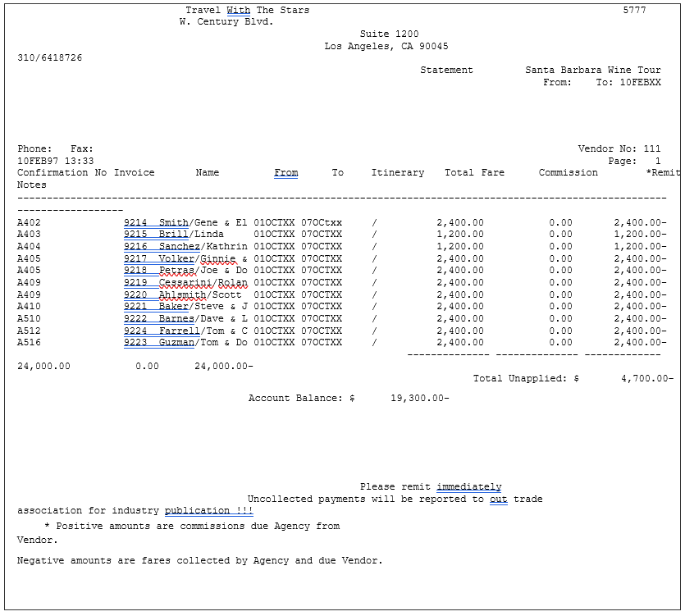The image size is (685, 616).
Task: Select invoice number 9217
Action: pyautogui.click(x=135, y=258)
